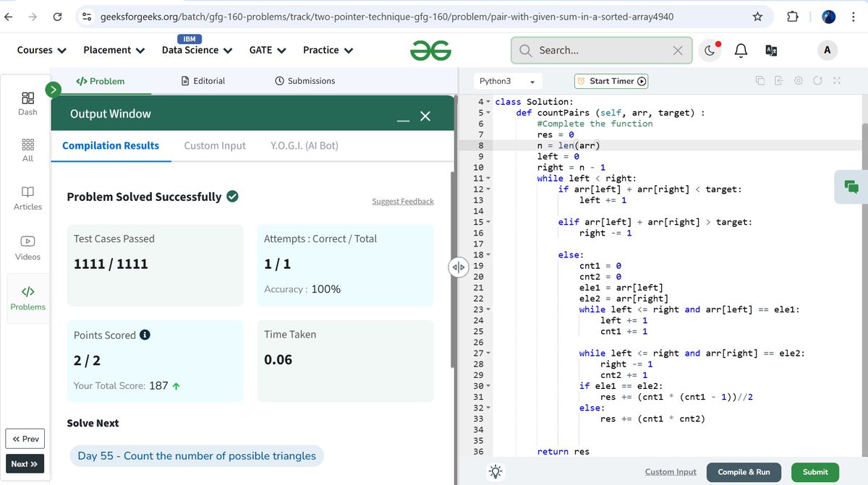Image resolution: width=868 pixels, height=485 pixels.
Task: Click the Custom Input link below editor
Action: point(671,471)
